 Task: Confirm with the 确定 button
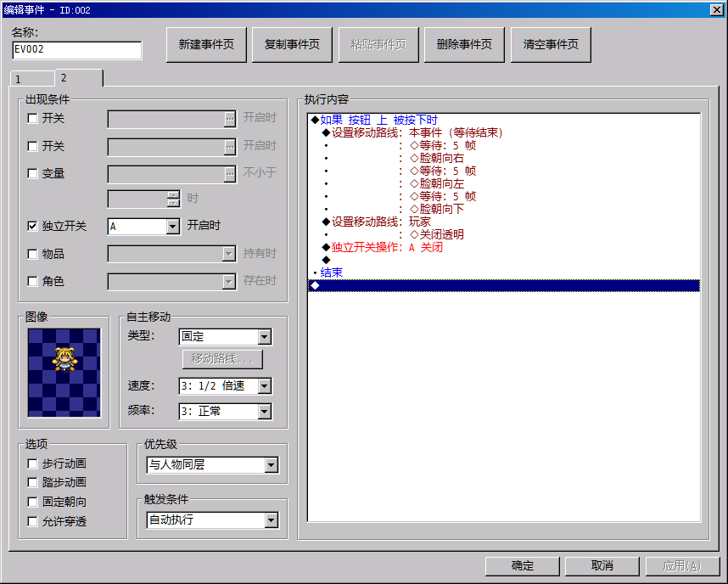(x=523, y=566)
